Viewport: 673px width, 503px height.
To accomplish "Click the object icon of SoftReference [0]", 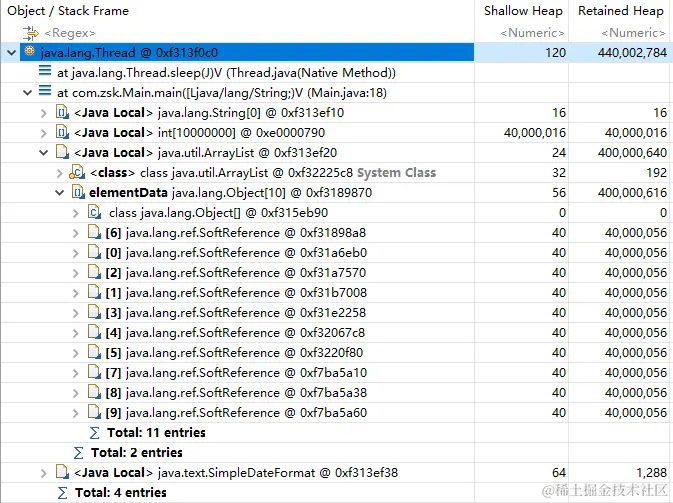I will click(x=94, y=252).
